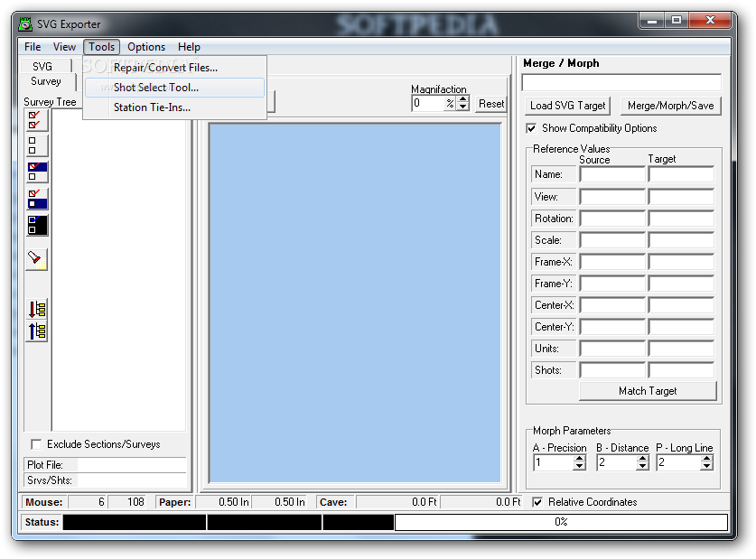
Task: Click the SVG Exporter app icon in title bar
Action: 25,23
